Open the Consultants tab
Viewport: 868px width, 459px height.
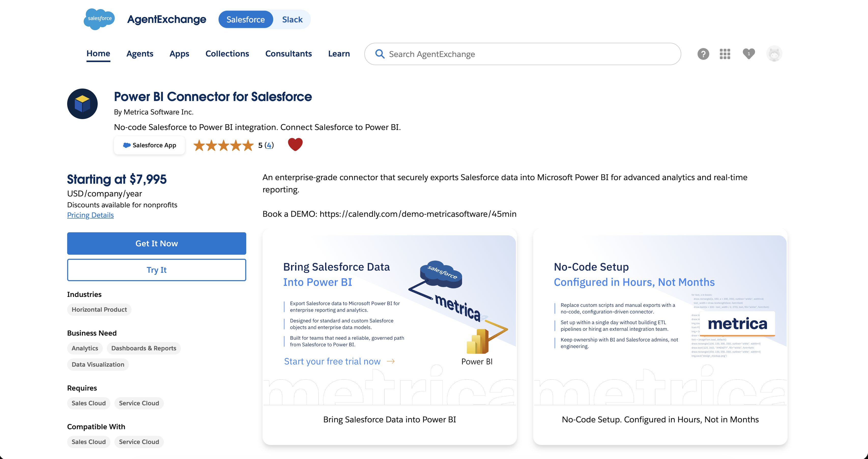point(288,54)
